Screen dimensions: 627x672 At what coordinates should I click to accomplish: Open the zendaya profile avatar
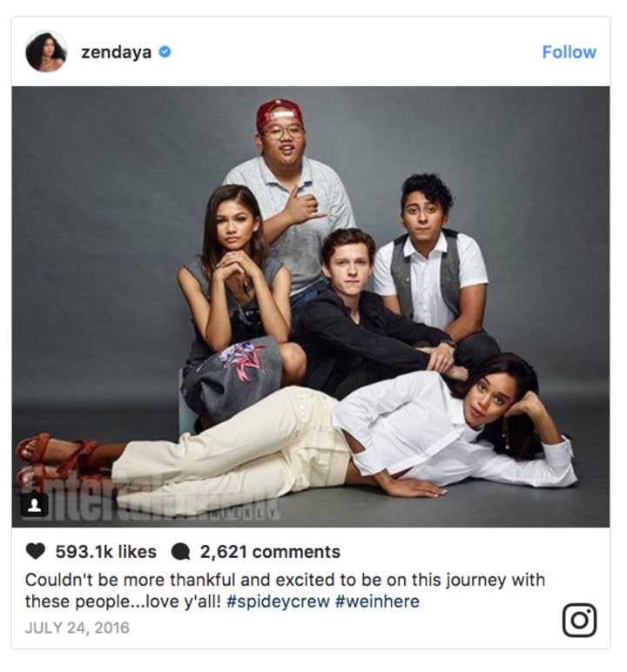pyautogui.click(x=46, y=51)
